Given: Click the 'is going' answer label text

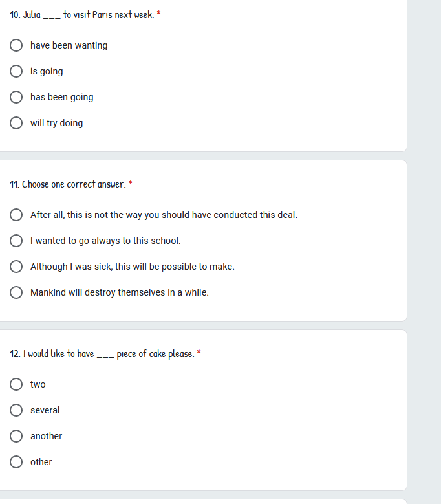Looking at the screenshot, I should pyautogui.click(x=47, y=71).
